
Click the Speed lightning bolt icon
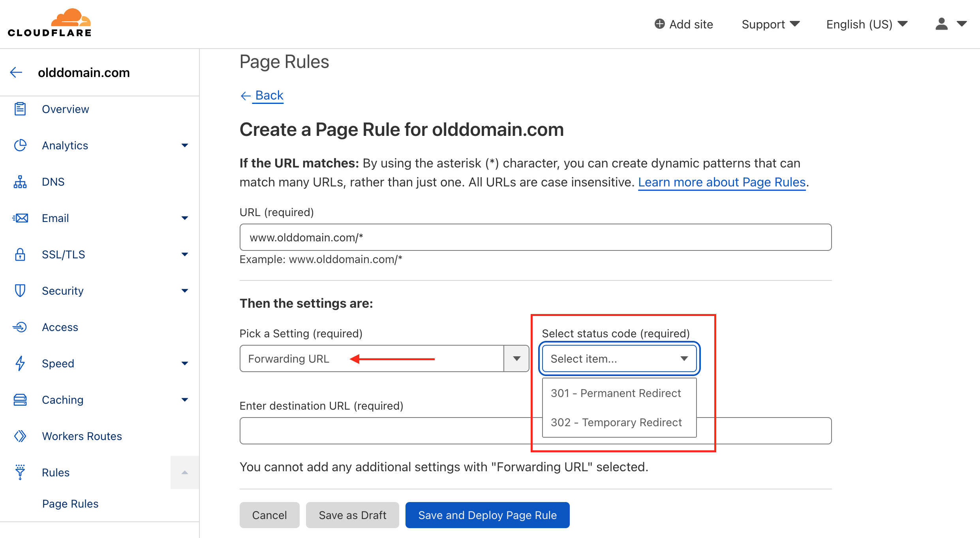(x=20, y=363)
